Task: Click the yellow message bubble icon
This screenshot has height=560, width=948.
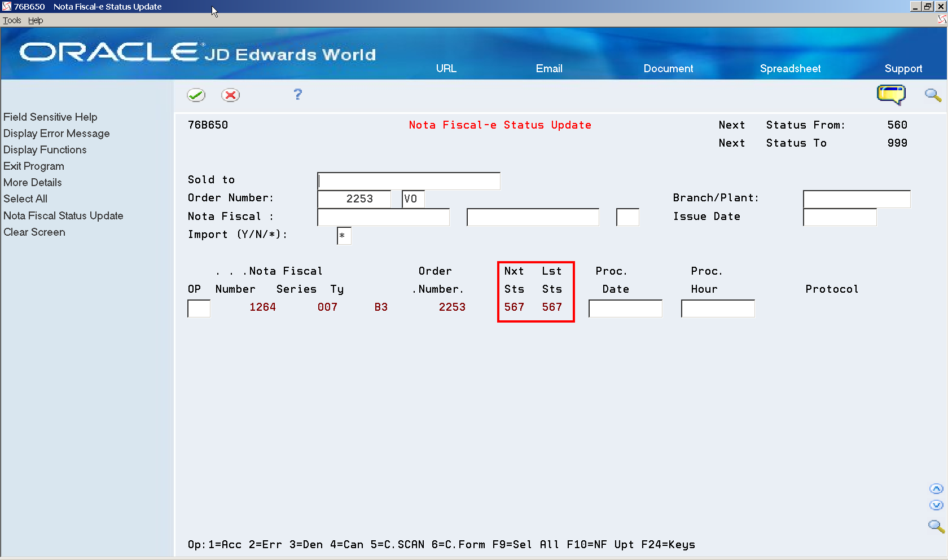Action: tap(891, 95)
